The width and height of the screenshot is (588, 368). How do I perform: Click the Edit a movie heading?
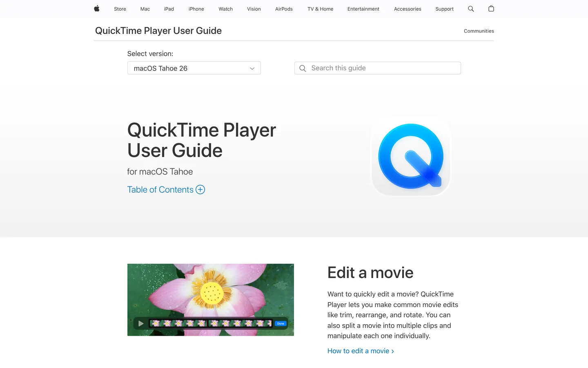pyautogui.click(x=370, y=273)
